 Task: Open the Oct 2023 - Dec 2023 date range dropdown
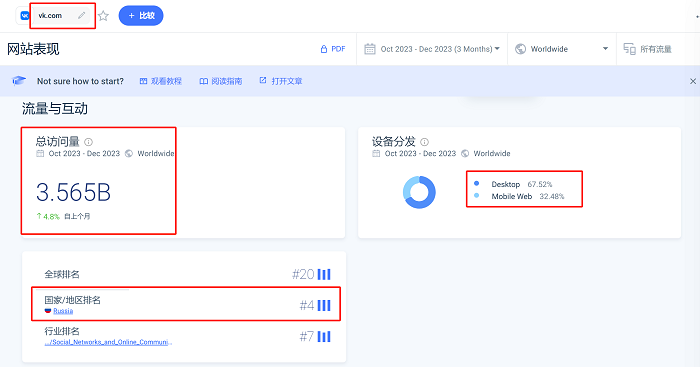coord(432,49)
